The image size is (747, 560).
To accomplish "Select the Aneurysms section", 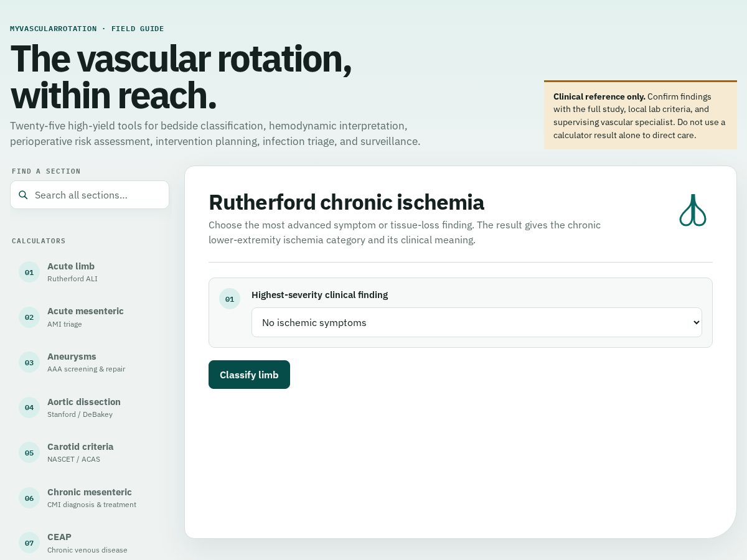I will tap(90, 362).
